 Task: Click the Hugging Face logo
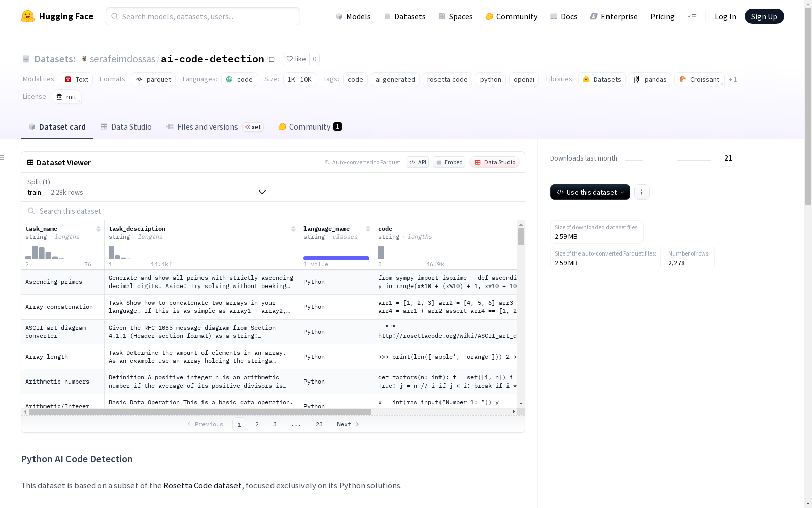(57, 16)
